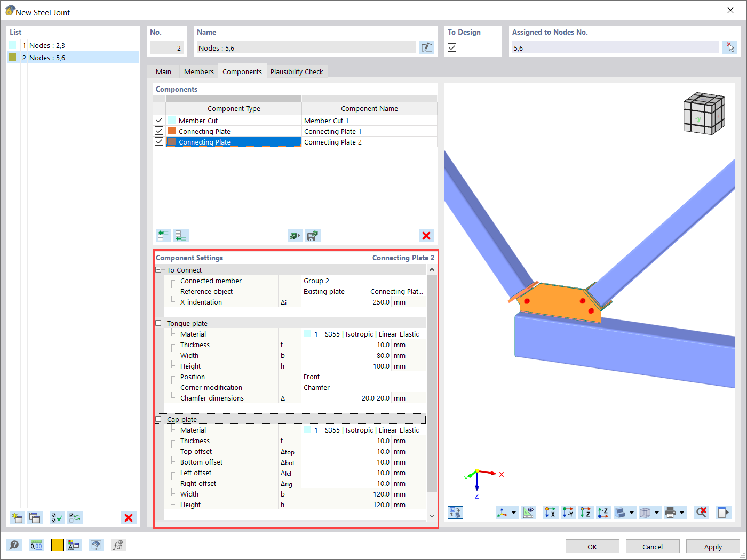Click the view sync icon below 3D preview
747x560 pixels.
pos(455,513)
